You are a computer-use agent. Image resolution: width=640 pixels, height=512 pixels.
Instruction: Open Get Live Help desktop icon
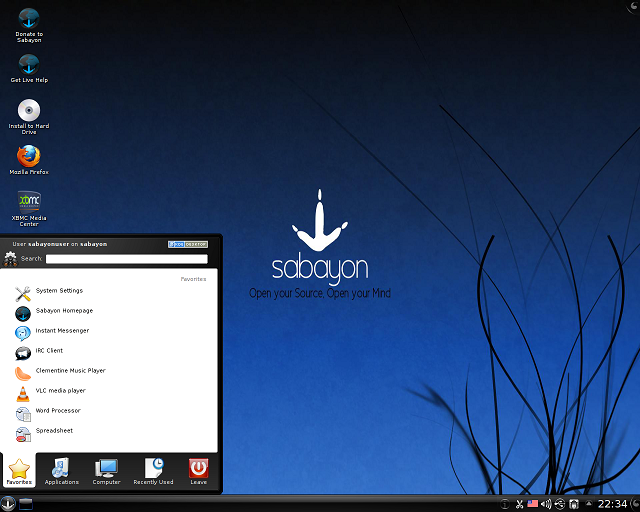pos(29,69)
